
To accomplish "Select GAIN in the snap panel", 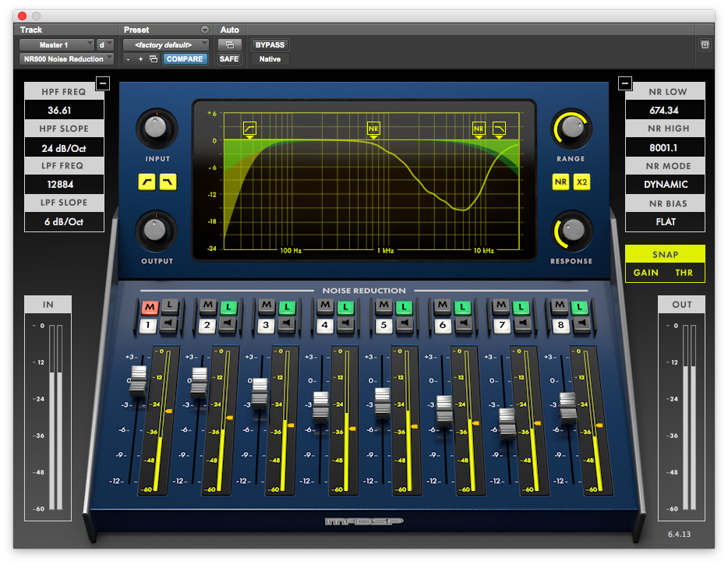I will coord(645,273).
